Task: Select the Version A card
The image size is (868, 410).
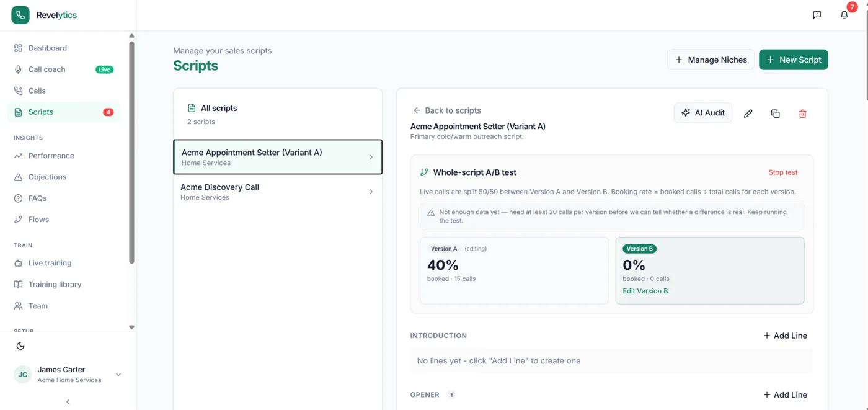Action: [514, 270]
